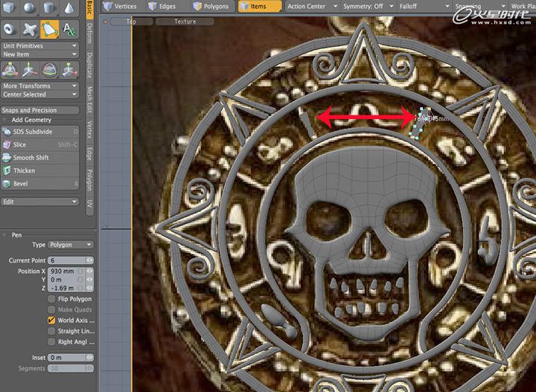Click the Slice tool icon
The image size is (536, 392).
point(7,145)
